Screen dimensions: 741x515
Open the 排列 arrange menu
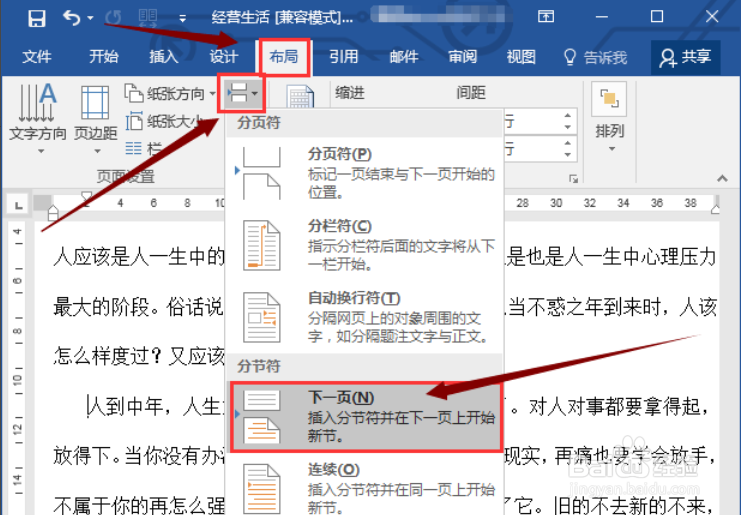click(x=610, y=118)
